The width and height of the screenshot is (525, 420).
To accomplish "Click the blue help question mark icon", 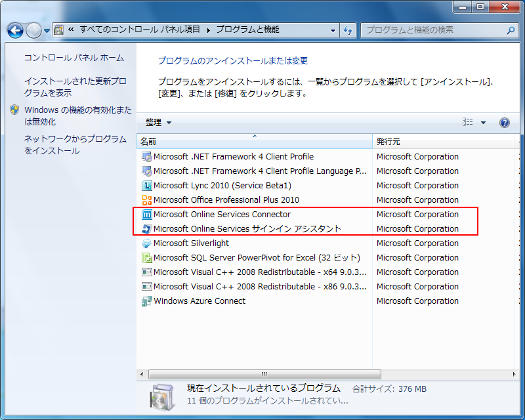I will (x=505, y=123).
